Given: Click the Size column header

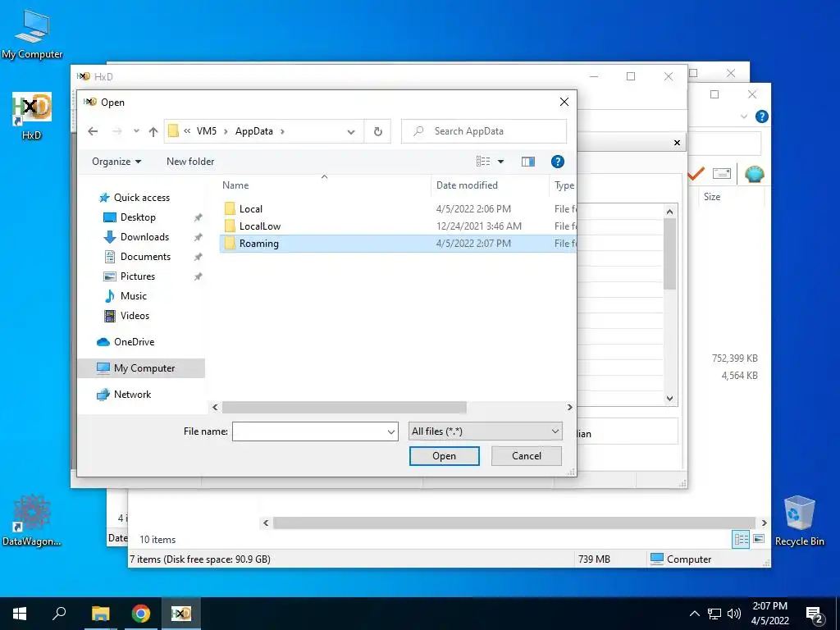Looking at the screenshot, I should [711, 197].
